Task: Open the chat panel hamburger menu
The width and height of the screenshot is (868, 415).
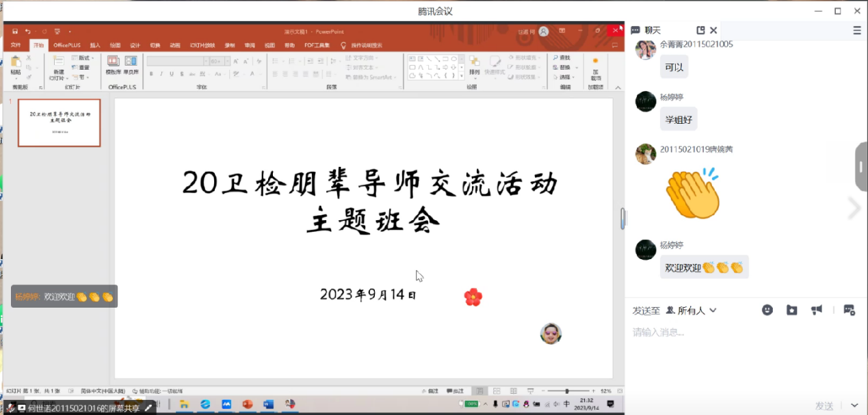Action: click(857, 30)
